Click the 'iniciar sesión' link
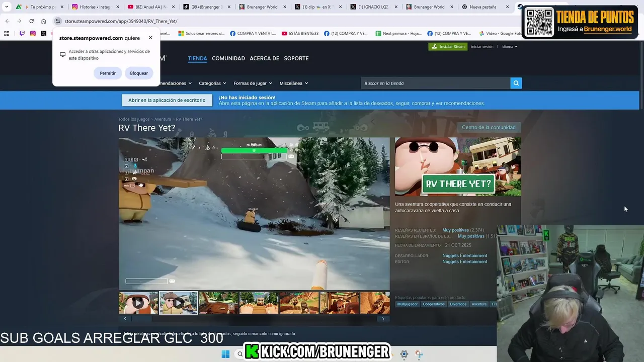644x362 pixels. coord(482,47)
